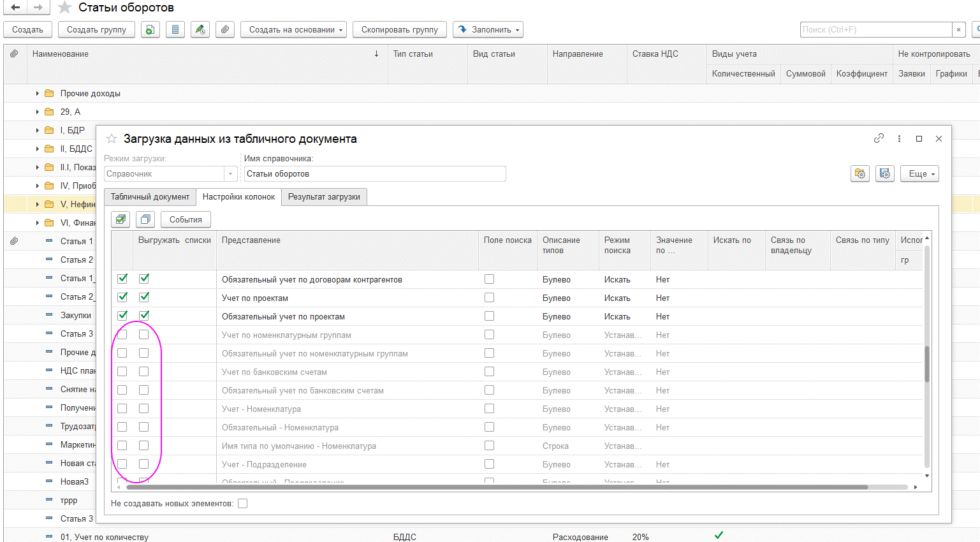Click the save settings disk-gear icon
Image resolution: width=980 pixels, height=542 pixels.
885,173
